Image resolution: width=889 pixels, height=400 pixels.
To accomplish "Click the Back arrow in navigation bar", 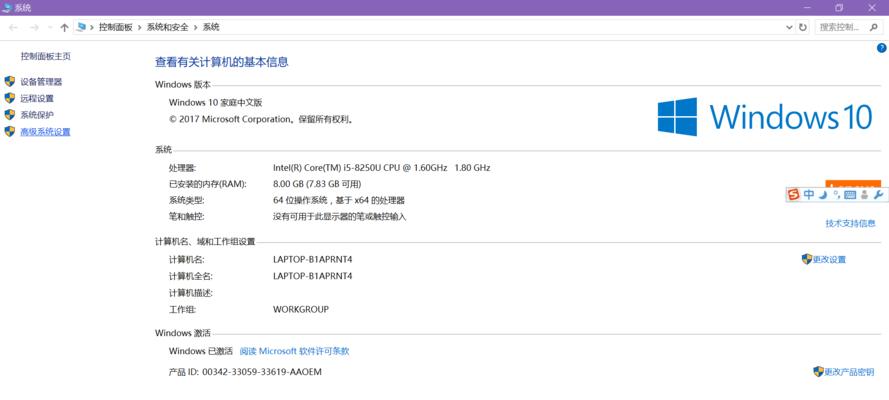I will 13,27.
